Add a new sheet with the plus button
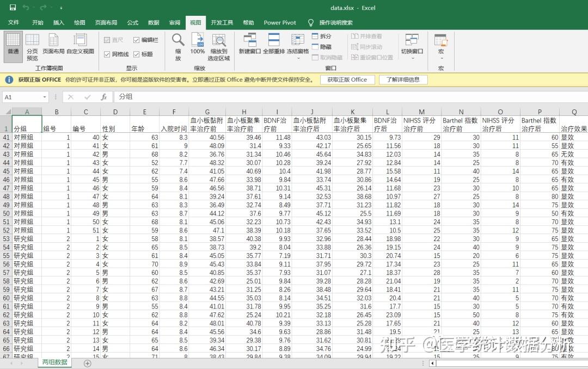The height and width of the screenshot is (369, 588). coord(87,362)
